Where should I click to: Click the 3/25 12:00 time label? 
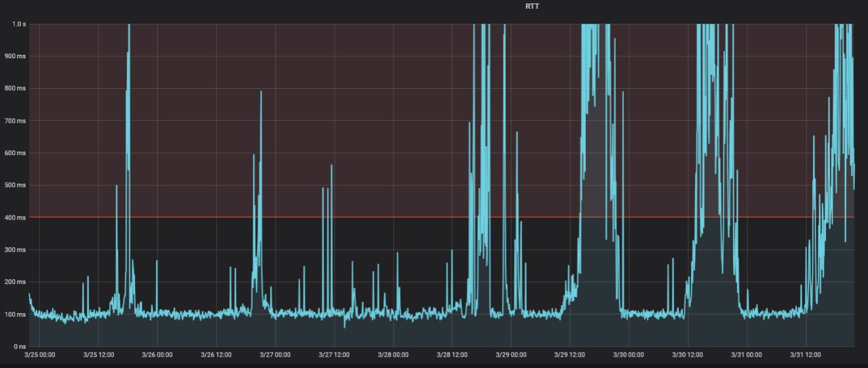(98, 354)
